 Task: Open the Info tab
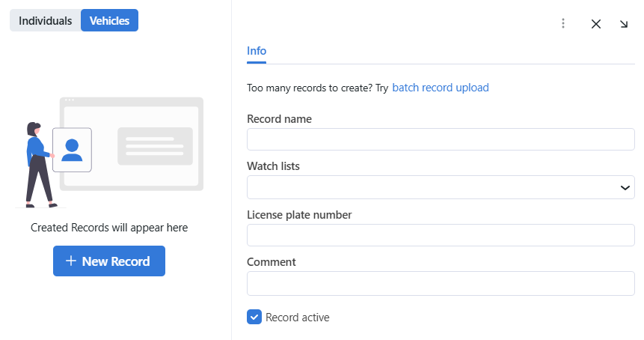pos(257,51)
